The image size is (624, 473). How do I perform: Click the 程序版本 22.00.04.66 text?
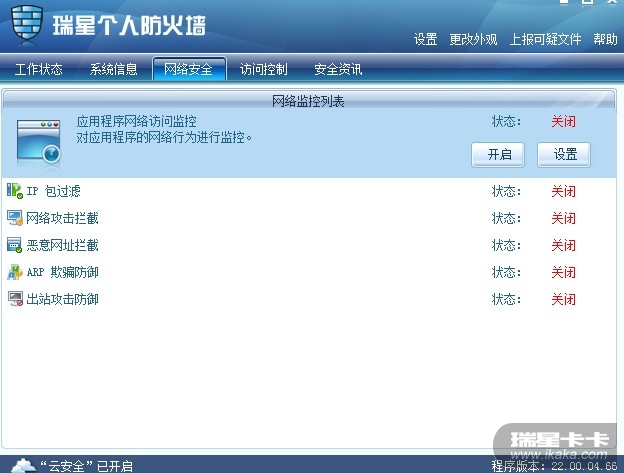[554, 466]
